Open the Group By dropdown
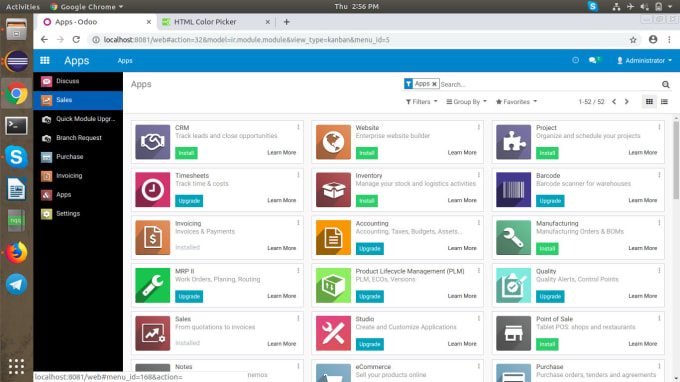680x382 pixels. point(467,101)
